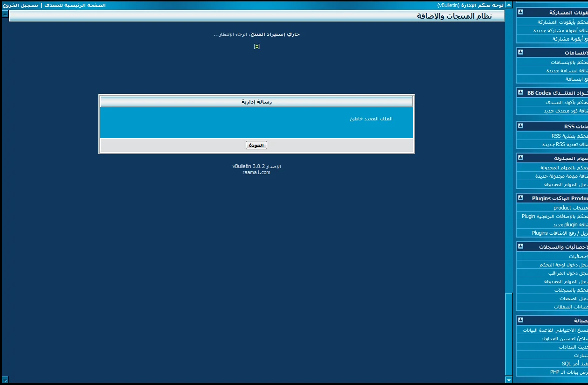Viewport: 588px width, 385px height.
Task: Click the main frame vertical scrollbar thumb
Action: click(509, 334)
